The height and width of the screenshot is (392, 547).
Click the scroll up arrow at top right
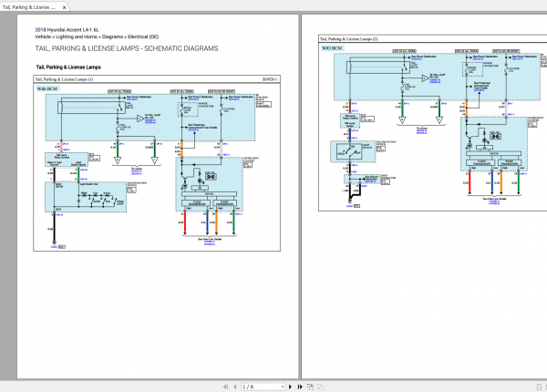click(542, 17)
